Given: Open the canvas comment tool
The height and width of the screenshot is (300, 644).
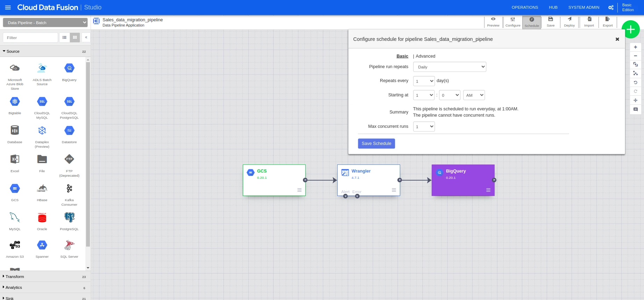Looking at the screenshot, I should pyautogui.click(x=636, y=109).
